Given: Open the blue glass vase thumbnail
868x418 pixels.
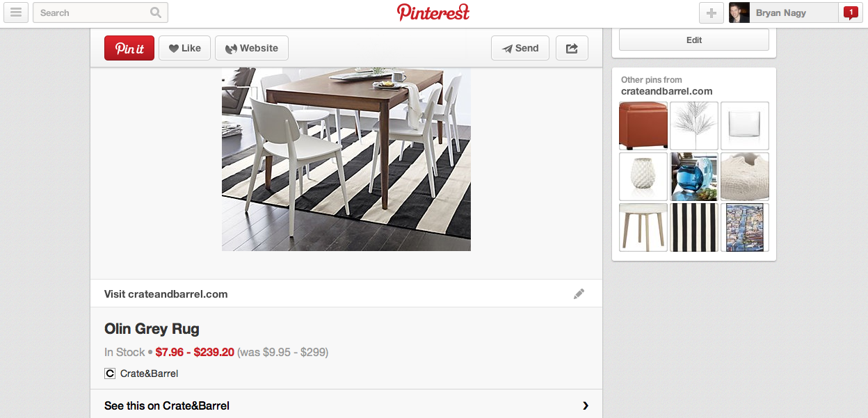Looking at the screenshot, I should tap(694, 177).
